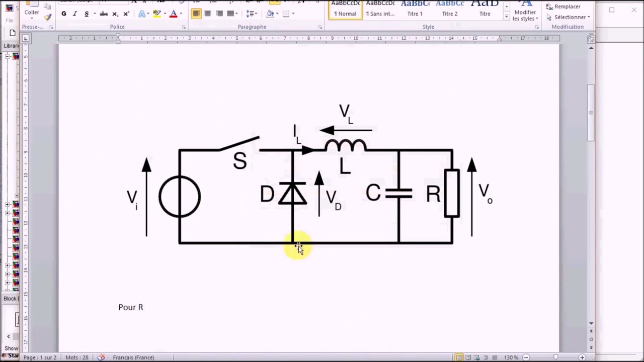Apply the Titre 2 style

click(x=450, y=10)
